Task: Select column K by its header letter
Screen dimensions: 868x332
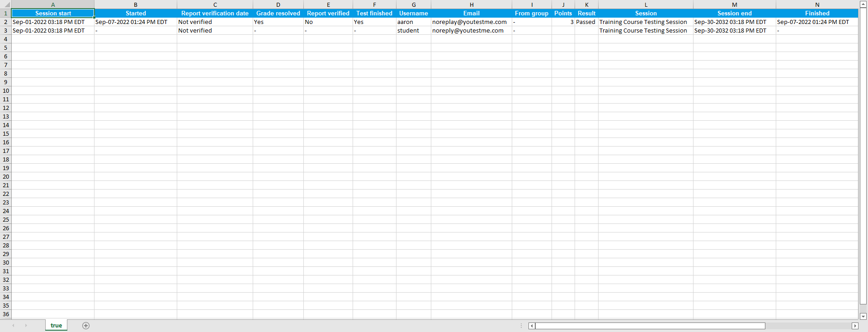Action: 587,5
